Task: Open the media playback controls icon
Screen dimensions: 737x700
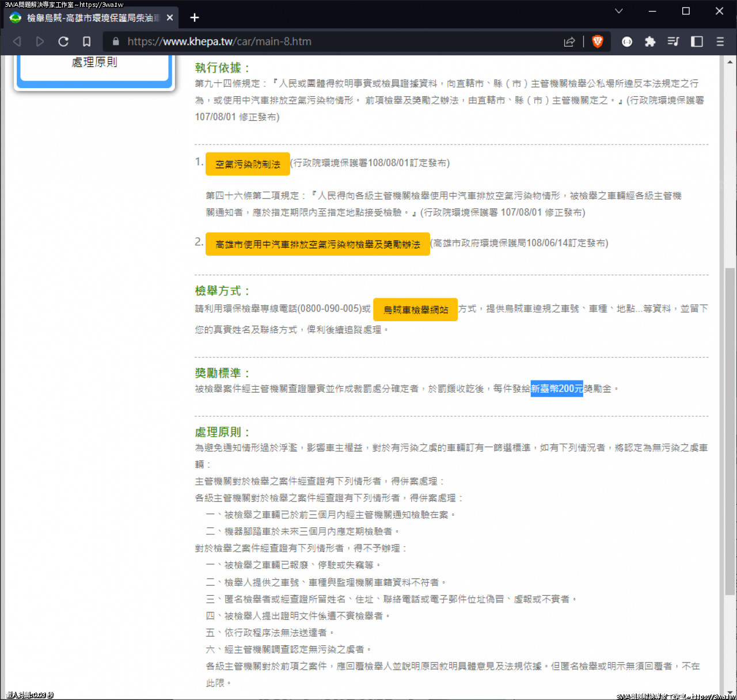Action: click(673, 41)
